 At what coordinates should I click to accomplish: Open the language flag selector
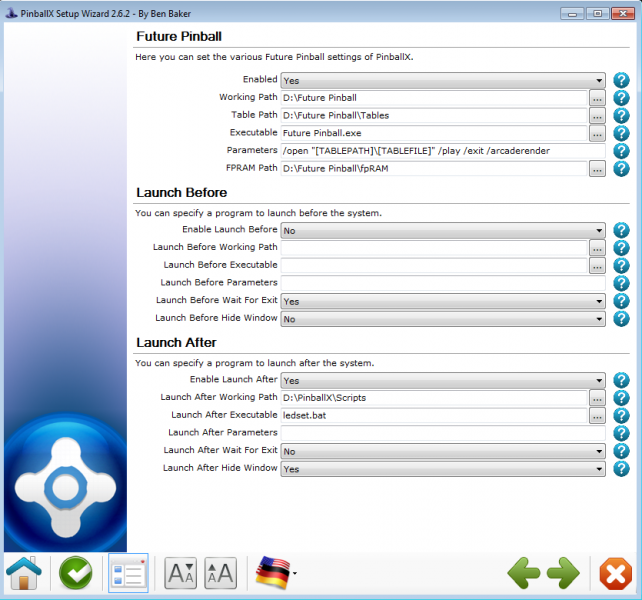click(275, 573)
